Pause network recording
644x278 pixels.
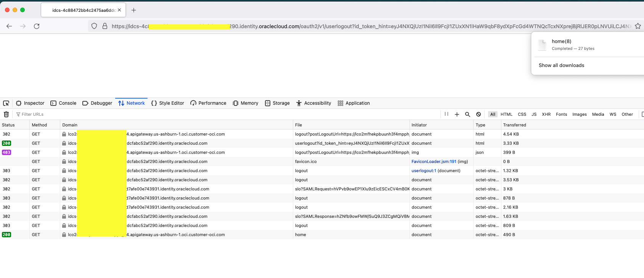tap(446, 114)
